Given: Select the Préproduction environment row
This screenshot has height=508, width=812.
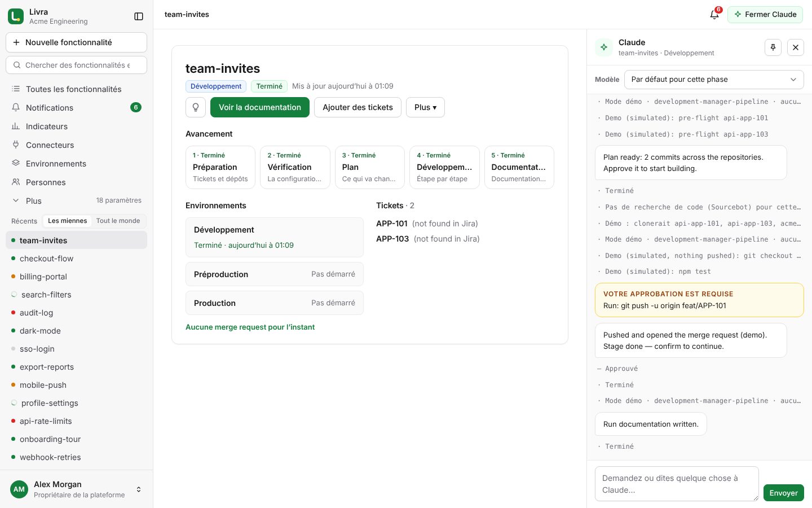Looking at the screenshot, I should (x=275, y=274).
